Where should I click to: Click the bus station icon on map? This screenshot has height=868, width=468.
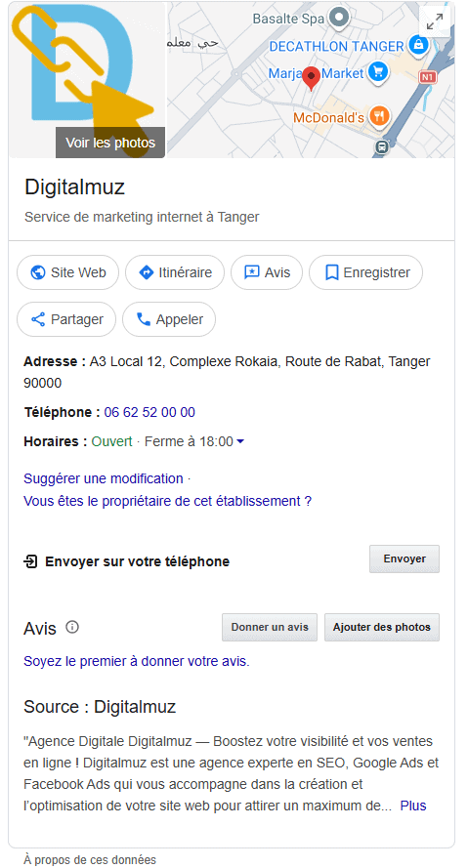(x=382, y=146)
